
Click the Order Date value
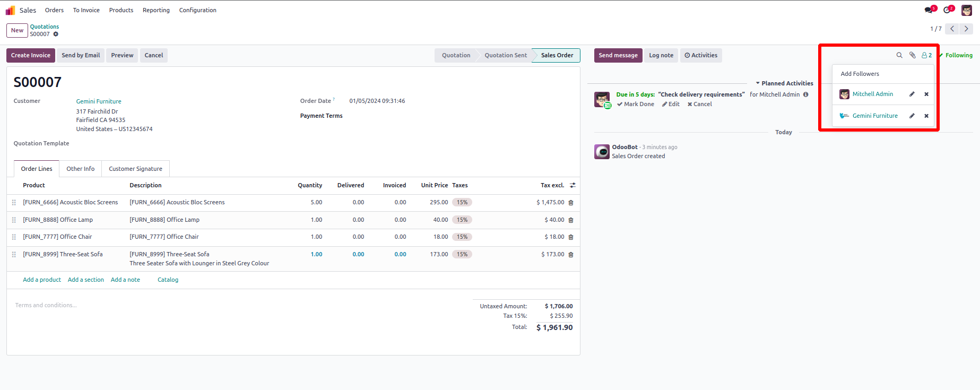pos(377,101)
